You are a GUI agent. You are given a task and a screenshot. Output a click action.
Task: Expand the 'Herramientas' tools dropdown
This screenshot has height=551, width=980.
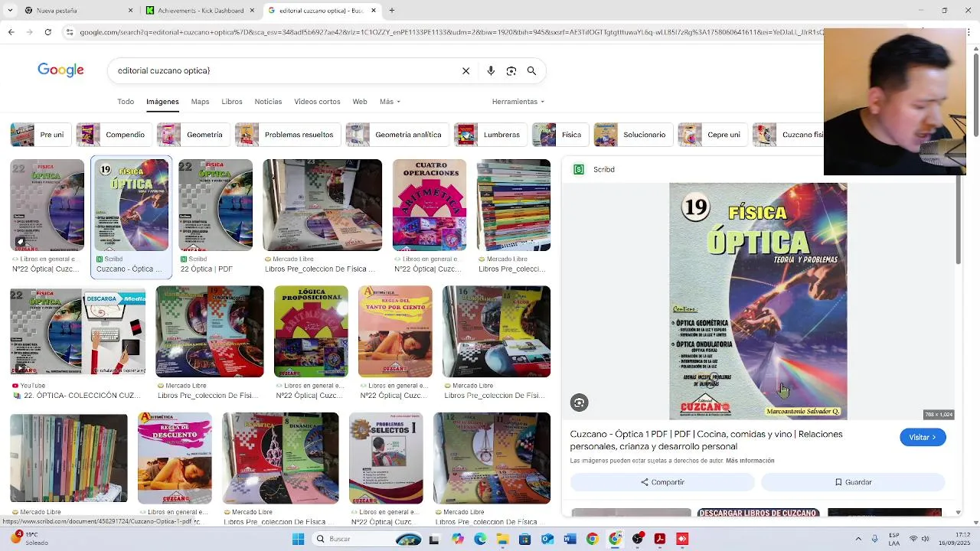pyautogui.click(x=518, y=102)
